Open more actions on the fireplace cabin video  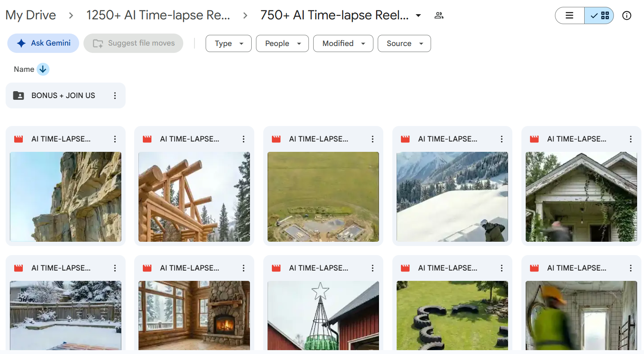243,268
